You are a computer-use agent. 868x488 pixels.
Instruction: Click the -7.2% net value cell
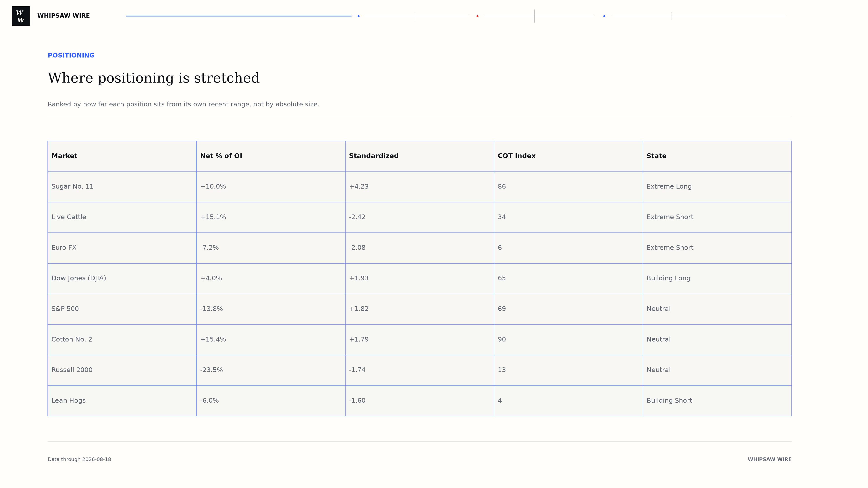click(x=271, y=248)
